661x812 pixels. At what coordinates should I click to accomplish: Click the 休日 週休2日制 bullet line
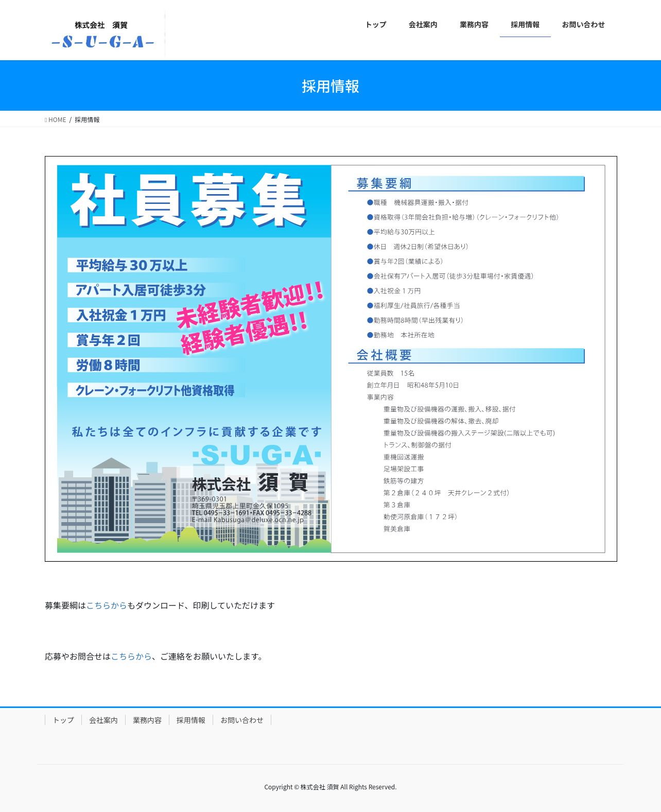click(418, 247)
